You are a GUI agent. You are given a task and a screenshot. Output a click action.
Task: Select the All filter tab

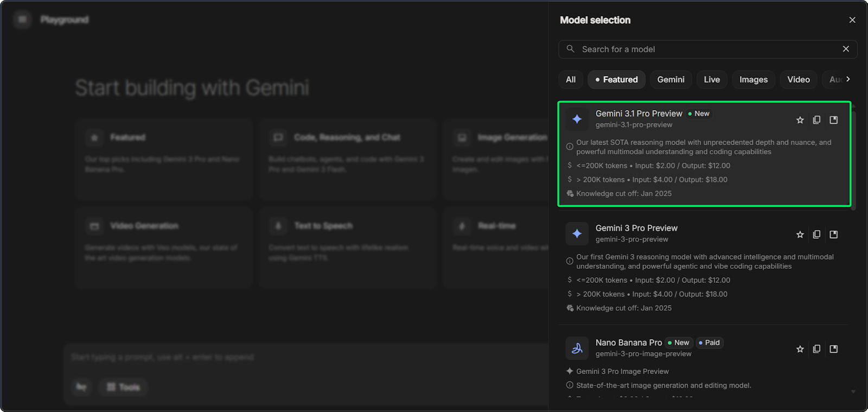pyautogui.click(x=571, y=80)
